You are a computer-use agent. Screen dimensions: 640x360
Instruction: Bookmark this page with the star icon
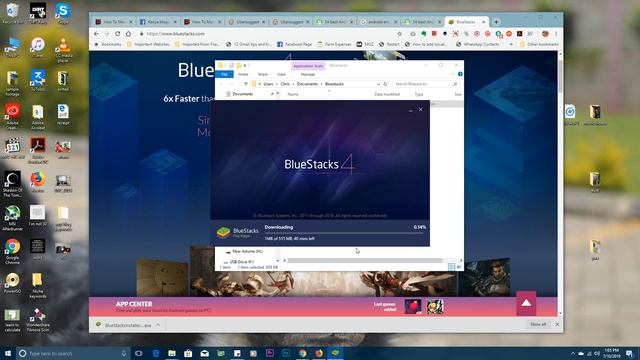coord(400,34)
